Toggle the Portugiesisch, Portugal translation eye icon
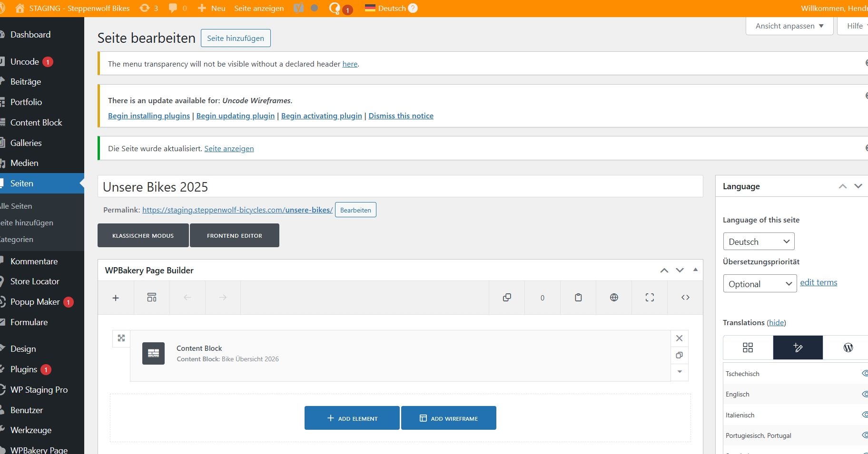Screen dimensions: 868x454 tap(865, 435)
